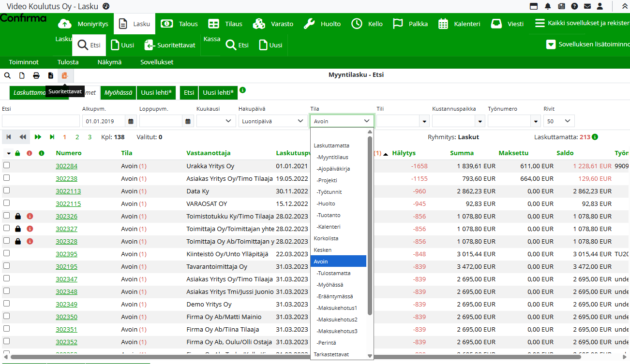
Task: Select the checkbox for invoice 302284
Action: 6,165
